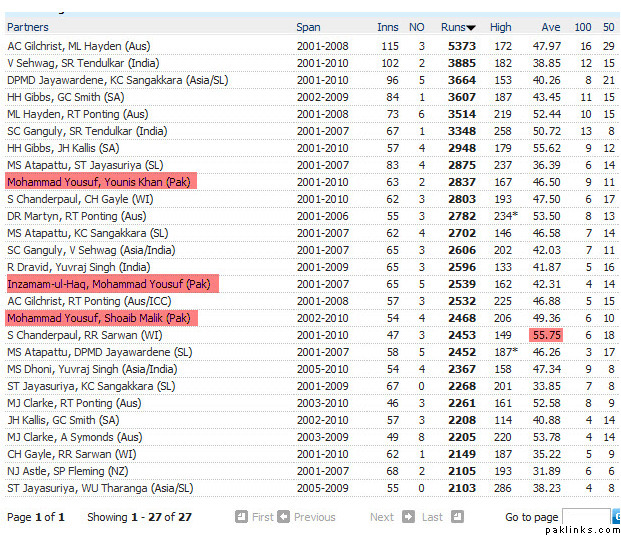621x536 pixels.
Task: Click the First page arrow icon
Action: pos(241,517)
